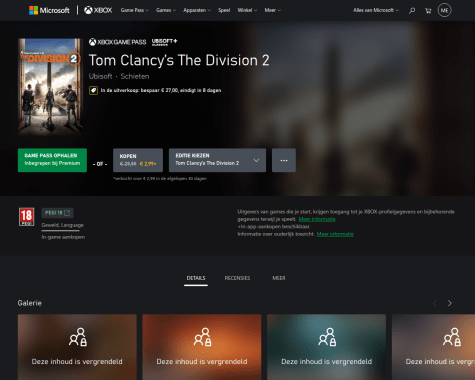Open first locked gallery thumbnail

[77, 347]
